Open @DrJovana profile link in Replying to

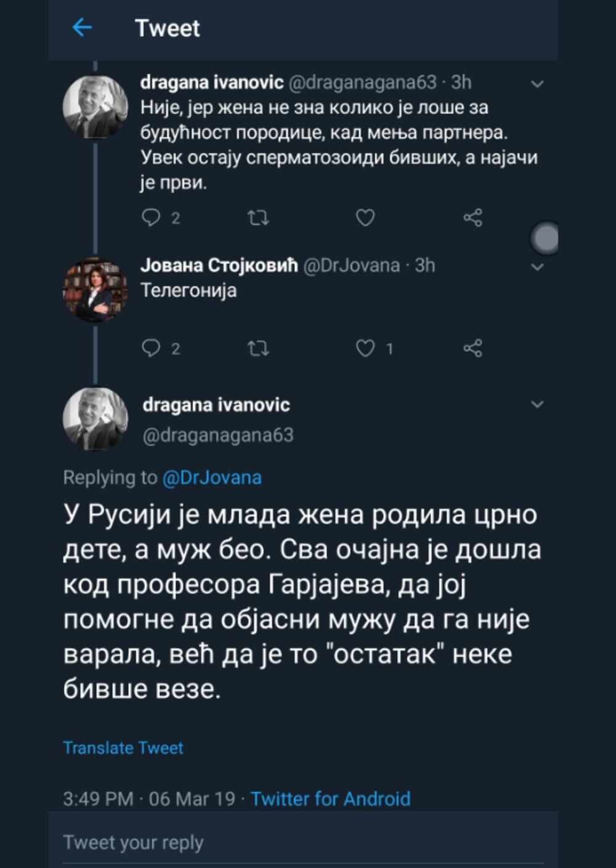coord(212,477)
